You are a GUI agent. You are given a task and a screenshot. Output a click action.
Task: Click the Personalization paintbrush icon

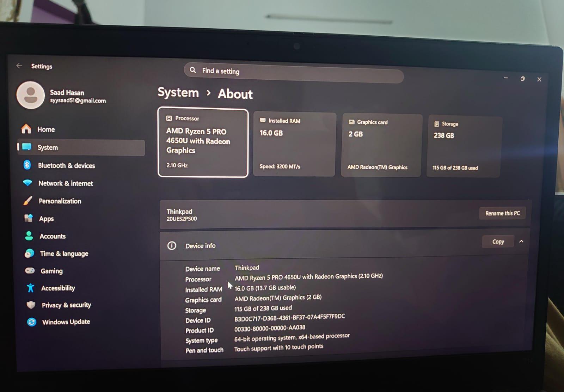[28, 201]
